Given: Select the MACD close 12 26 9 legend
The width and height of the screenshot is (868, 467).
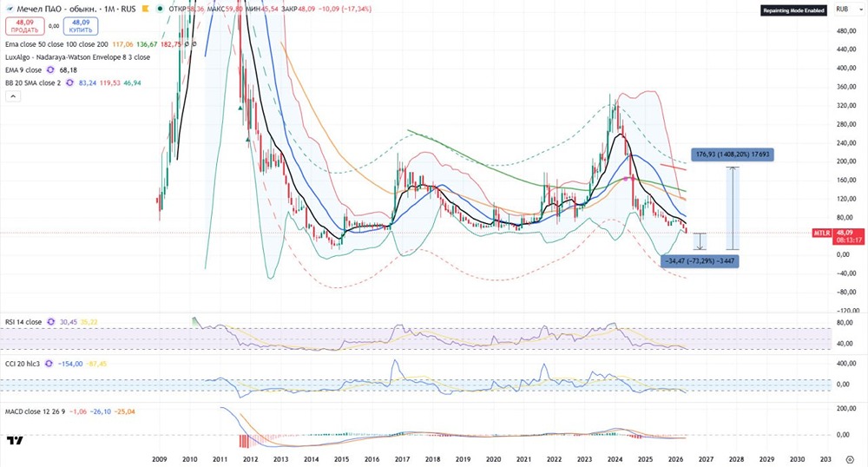Looking at the screenshot, I should [36, 411].
